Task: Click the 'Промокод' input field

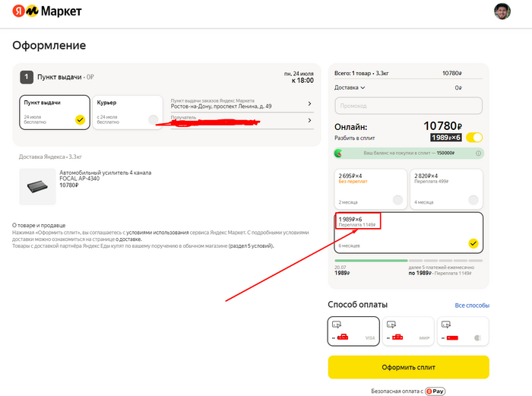Action: point(408,106)
